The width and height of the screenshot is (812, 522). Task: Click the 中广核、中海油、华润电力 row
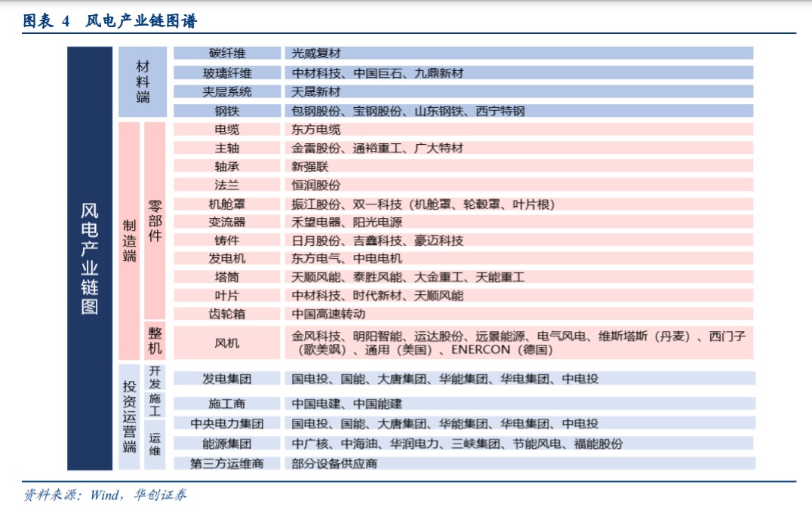tap(520, 444)
